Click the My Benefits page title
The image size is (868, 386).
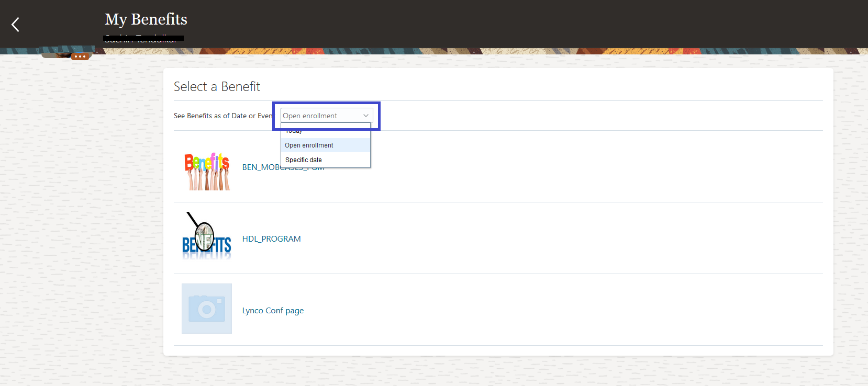[x=146, y=19]
